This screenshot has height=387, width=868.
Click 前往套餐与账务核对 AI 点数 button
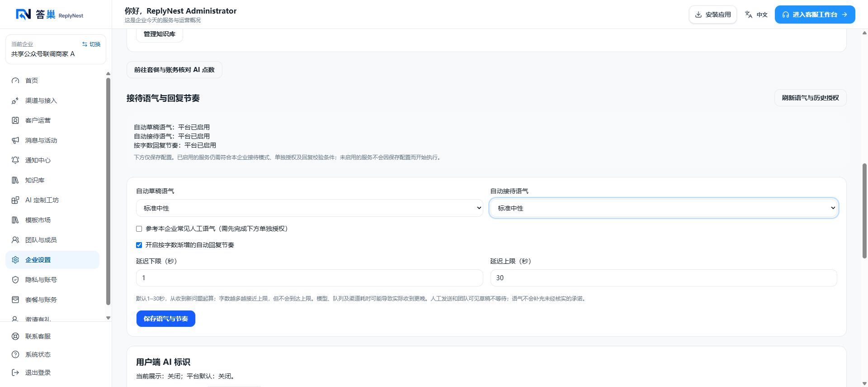174,70
